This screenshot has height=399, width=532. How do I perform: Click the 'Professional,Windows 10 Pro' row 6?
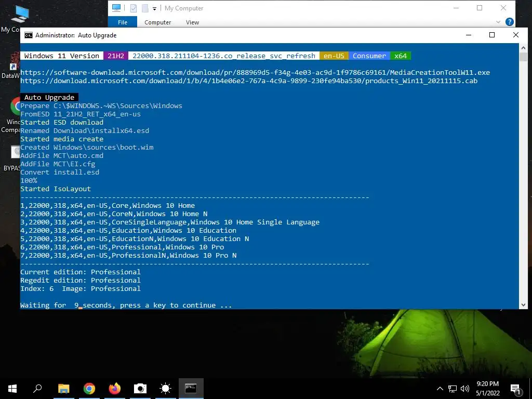click(122, 247)
